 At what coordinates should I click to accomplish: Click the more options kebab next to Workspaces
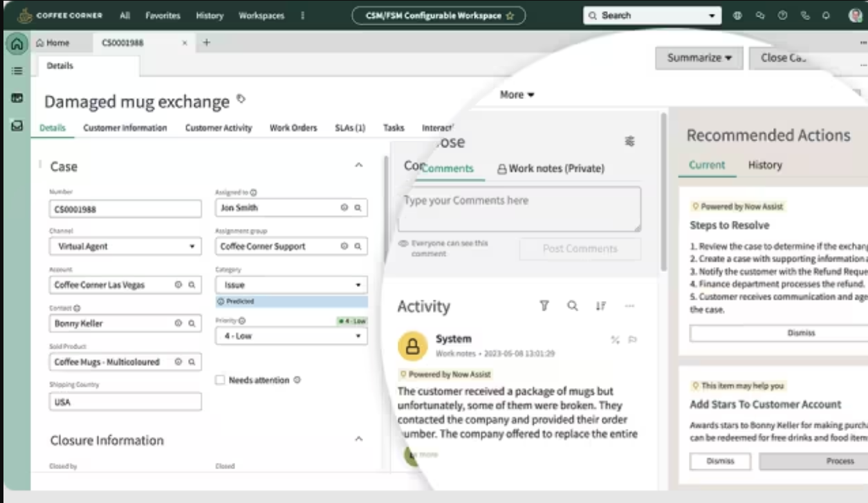click(302, 15)
